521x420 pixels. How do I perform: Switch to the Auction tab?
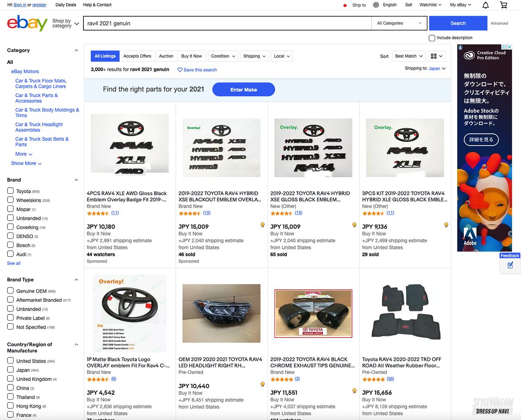click(x=166, y=56)
